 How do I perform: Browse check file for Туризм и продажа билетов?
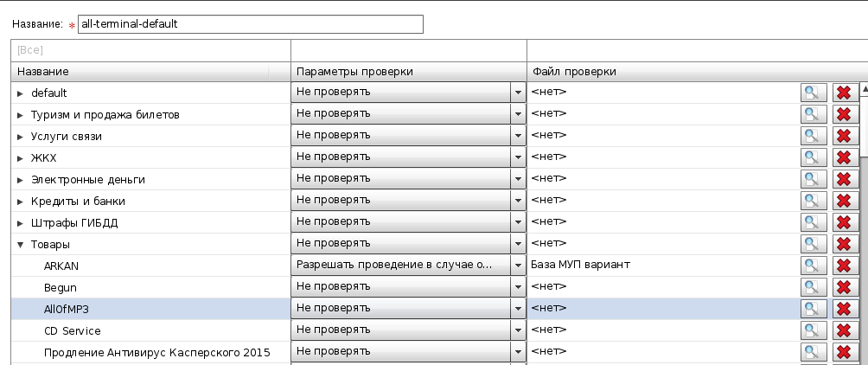click(814, 114)
